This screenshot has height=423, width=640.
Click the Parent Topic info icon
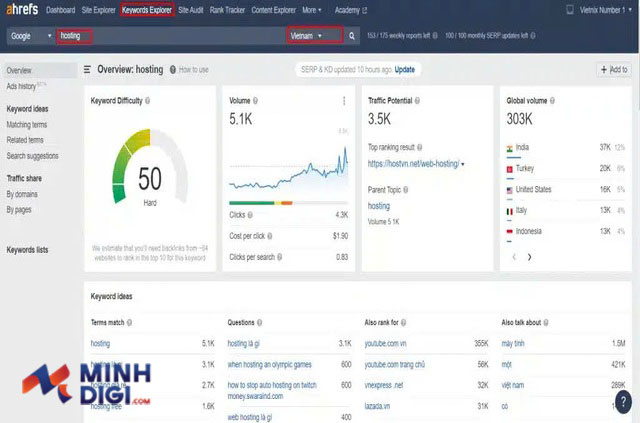point(406,190)
